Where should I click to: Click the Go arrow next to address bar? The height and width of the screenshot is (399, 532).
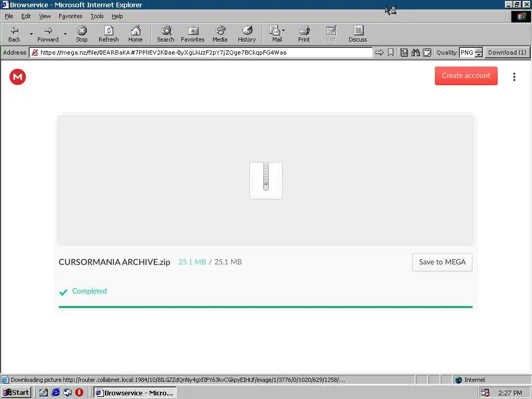[379, 52]
